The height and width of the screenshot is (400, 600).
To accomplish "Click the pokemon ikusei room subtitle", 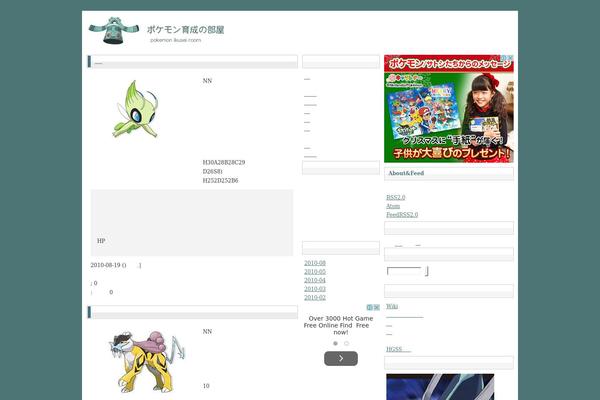I will coord(176,40).
